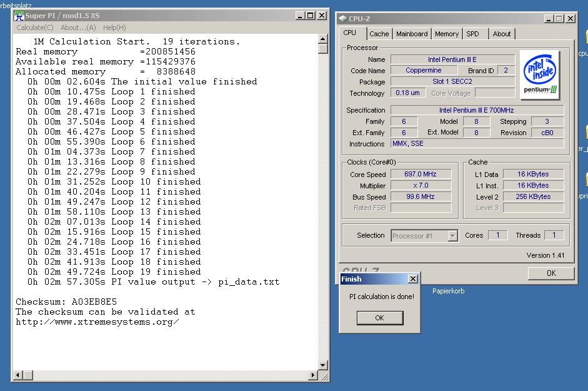This screenshot has height=391, width=588.
Task: Click OK in the Finish dialog
Action: [x=379, y=318]
